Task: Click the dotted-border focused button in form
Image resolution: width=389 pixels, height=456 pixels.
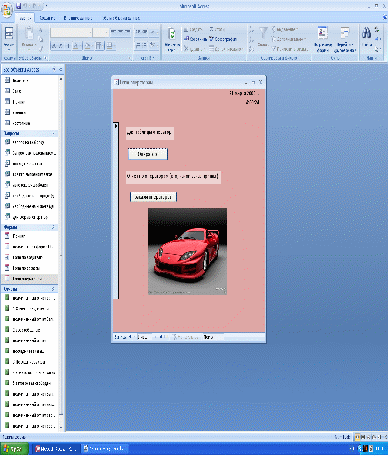Action: point(148,154)
